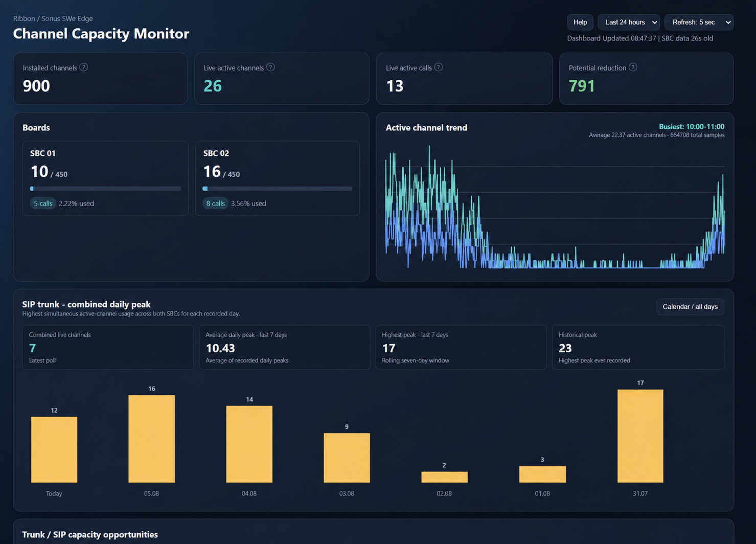Click the Busiest: 10:00-11:00 label
Image resolution: width=756 pixels, height=544 pixels.
(692, 126)
